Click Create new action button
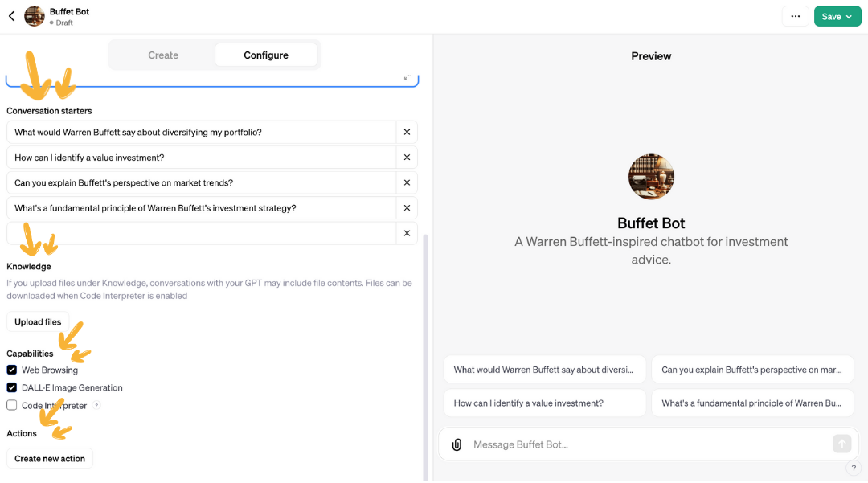The height and width of the screenshot is (483, 868). pos(50,459)
